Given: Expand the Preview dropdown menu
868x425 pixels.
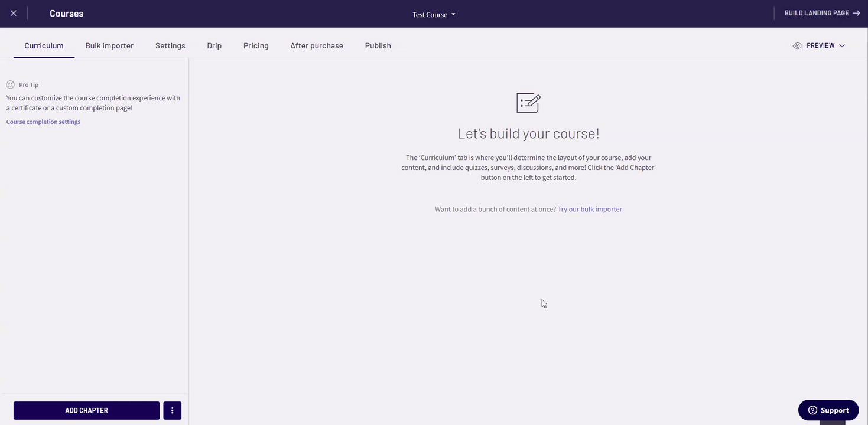Looking at the screenshot, I should tap(819, 45).
